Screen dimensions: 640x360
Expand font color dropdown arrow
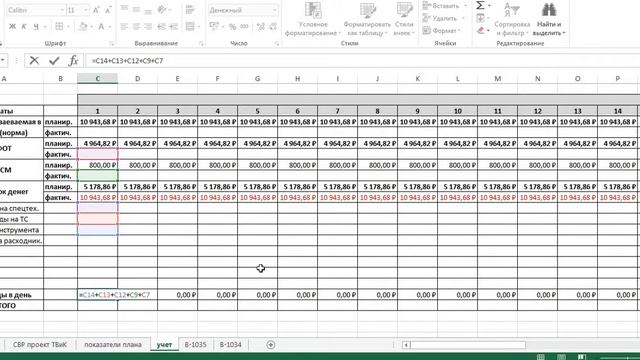click(109, 27)
